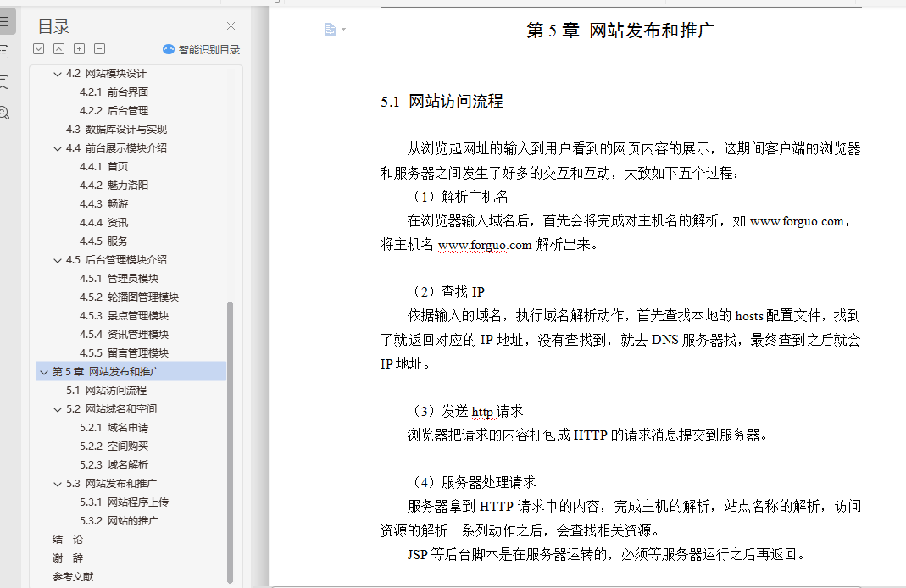This screenshot has width=906, height=588.
Task: Select 4.5.4 资讯管理模块 entry
Action: (x=125, y=335)
